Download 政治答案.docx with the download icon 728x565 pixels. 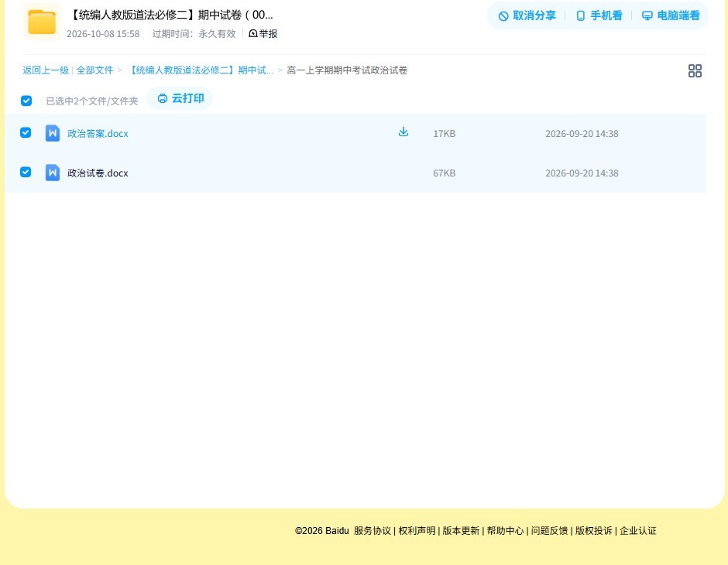point(403,132)
